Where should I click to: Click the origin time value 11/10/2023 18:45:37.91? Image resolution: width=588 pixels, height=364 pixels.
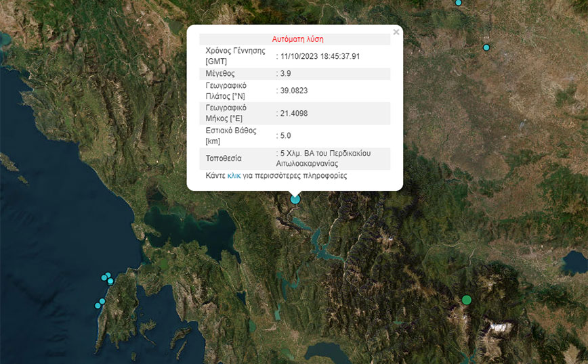pyautogui.click(x=320, y=56)
